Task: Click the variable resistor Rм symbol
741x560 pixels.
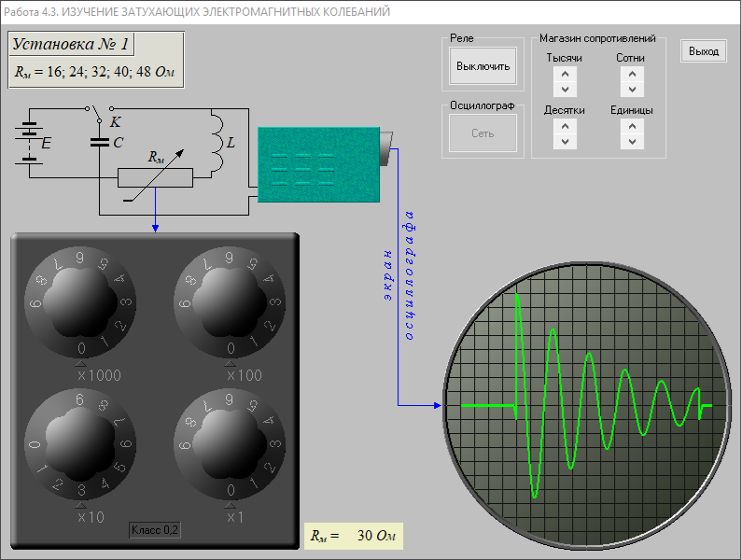Action: coord(155,177)
